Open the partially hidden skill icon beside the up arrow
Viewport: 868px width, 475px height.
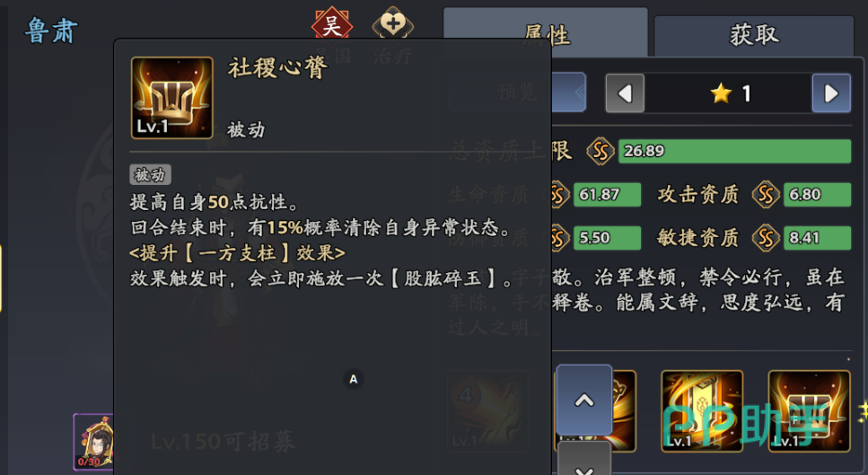(624, 410)
